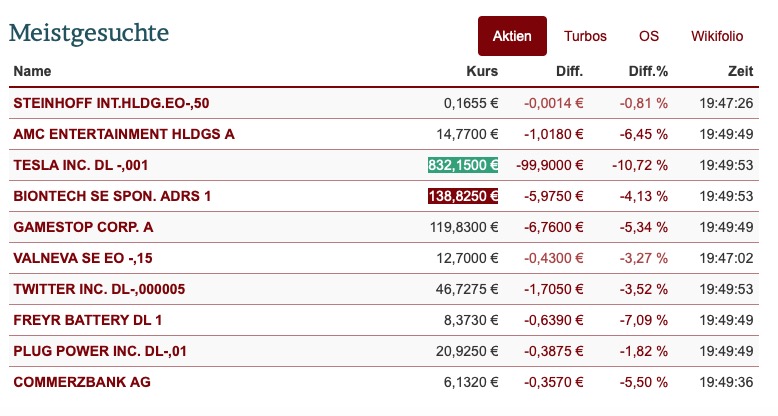This screenshot has width=778, height=416.
Task: Show the Wikifolio tab
Action: (x=717, y=36)
